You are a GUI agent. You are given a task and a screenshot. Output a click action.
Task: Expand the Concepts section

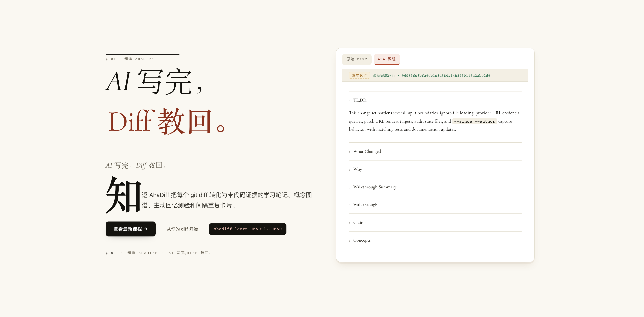tap(435, 240)
